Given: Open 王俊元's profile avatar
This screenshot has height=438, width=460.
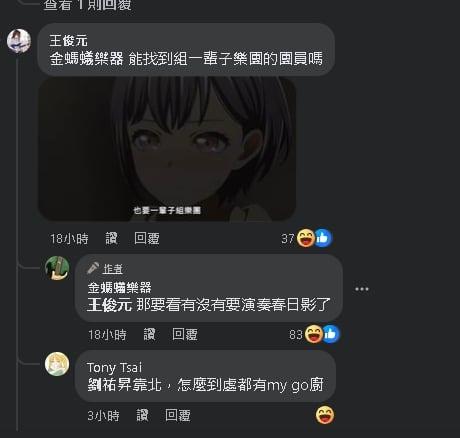Looking at the screenshot, I should 19,41.
